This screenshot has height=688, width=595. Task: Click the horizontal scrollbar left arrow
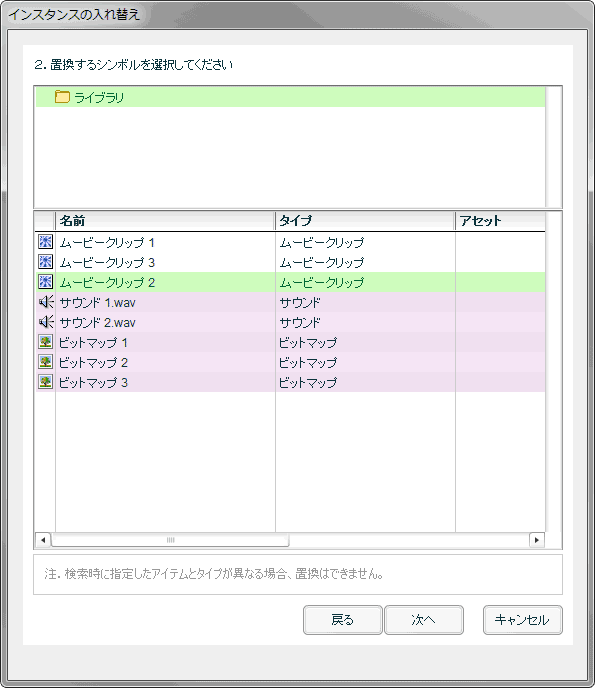tap(43, 540)
